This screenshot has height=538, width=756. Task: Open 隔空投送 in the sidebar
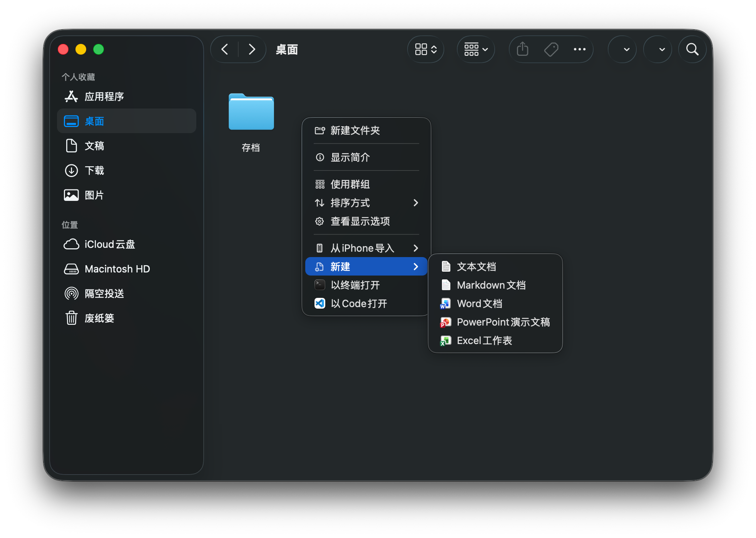tap(127, 294)
